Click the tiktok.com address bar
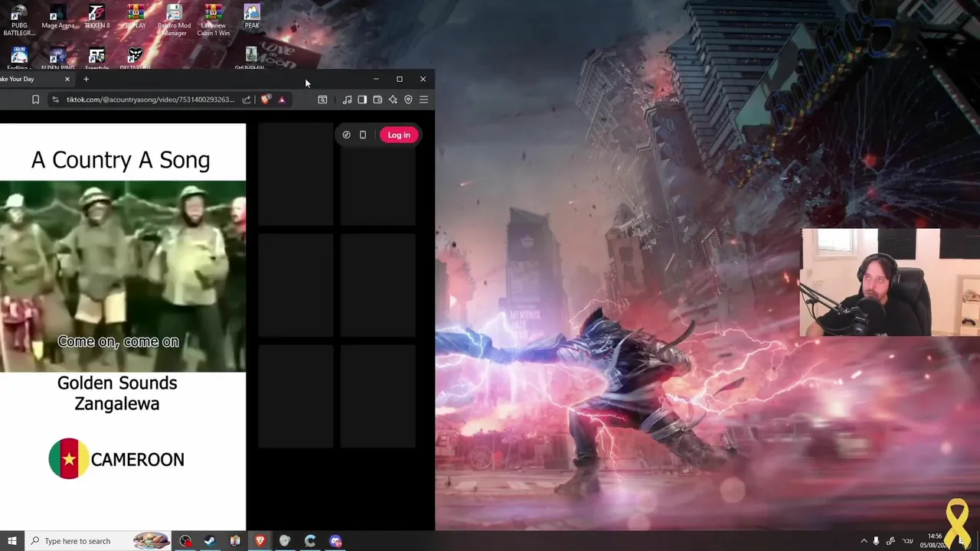This screenshot has width=980, height=551. (150, 99)
